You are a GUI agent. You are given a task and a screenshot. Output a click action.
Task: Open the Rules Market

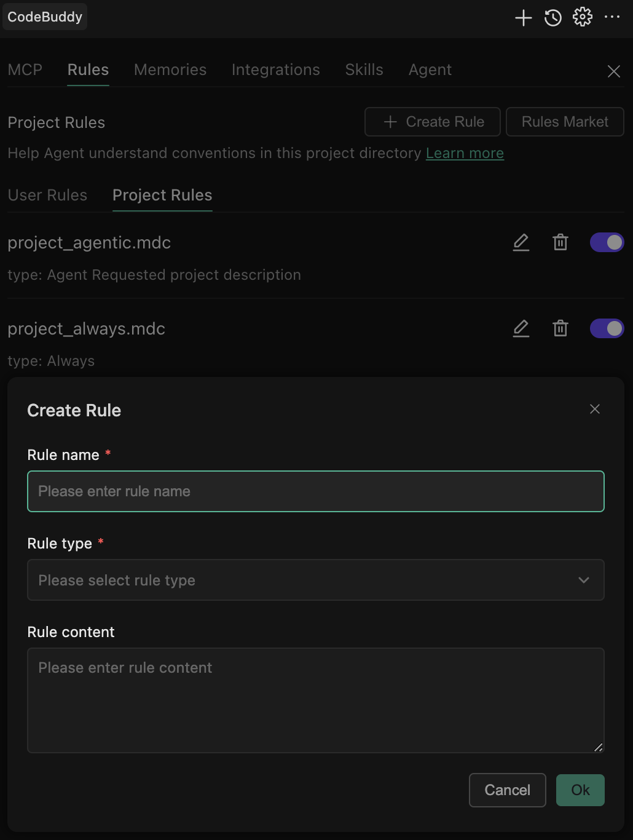[x=565, y=122]
